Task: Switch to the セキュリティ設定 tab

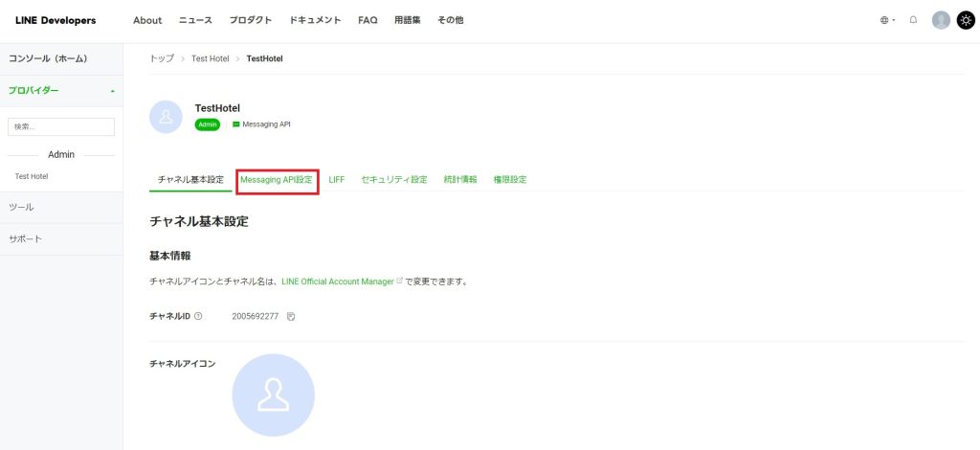Action: click(x=393, y=179)
